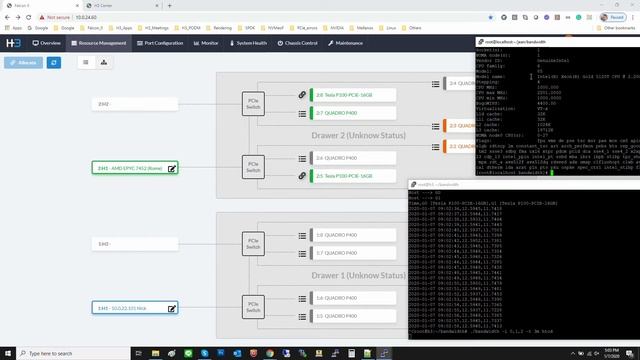
Task: Click the H3 logo in header
Action: click(x=13, y=43)
